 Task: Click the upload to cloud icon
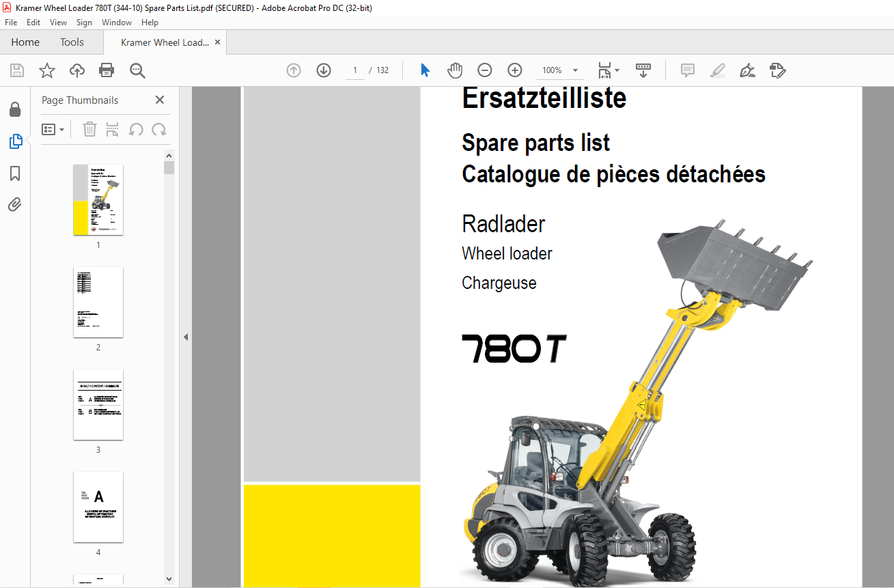77,70
